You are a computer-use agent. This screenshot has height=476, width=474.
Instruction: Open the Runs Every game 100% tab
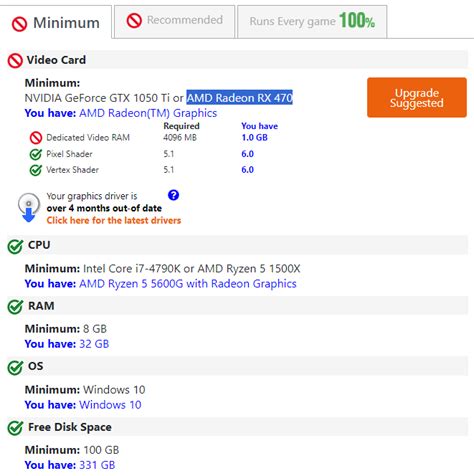point(312,21)
